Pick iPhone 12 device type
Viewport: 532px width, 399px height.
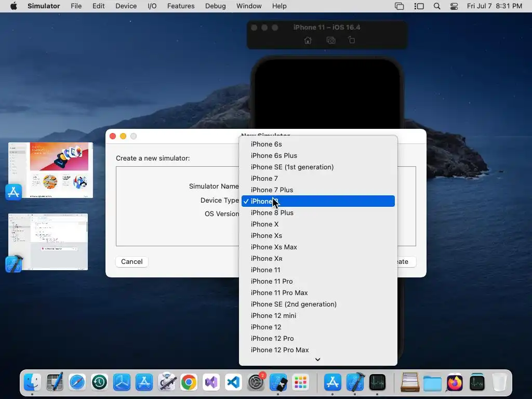click(x=318, y=327)
